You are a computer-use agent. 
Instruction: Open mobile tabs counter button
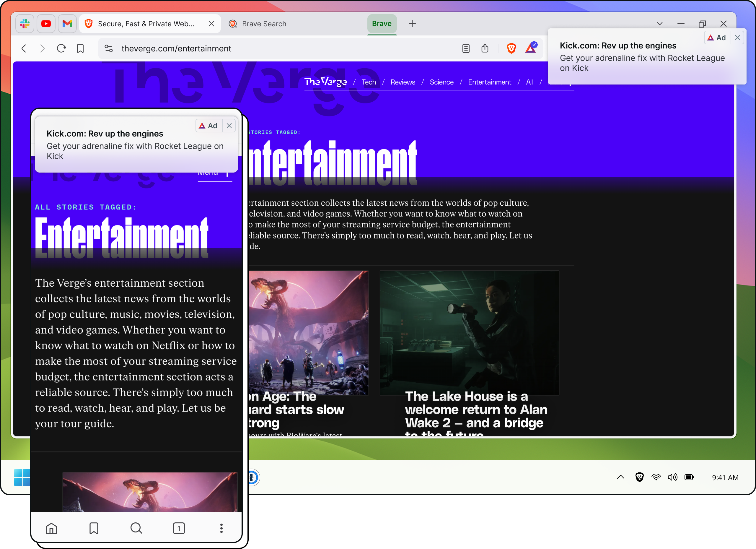coord(179,528)
